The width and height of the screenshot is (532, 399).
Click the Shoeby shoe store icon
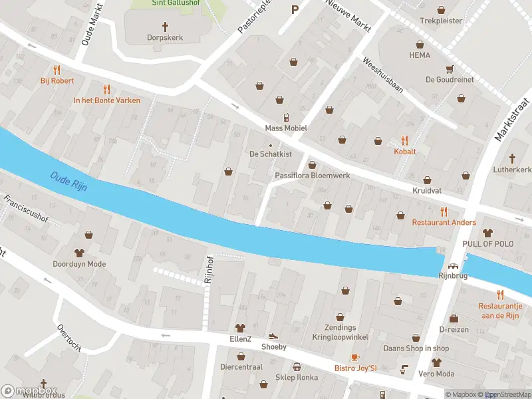(x=273, y=336)
